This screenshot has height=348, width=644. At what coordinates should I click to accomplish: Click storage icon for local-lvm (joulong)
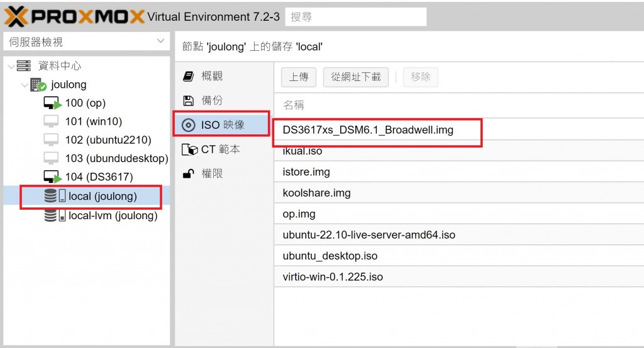pyautogui.click(x=55, y=215)
